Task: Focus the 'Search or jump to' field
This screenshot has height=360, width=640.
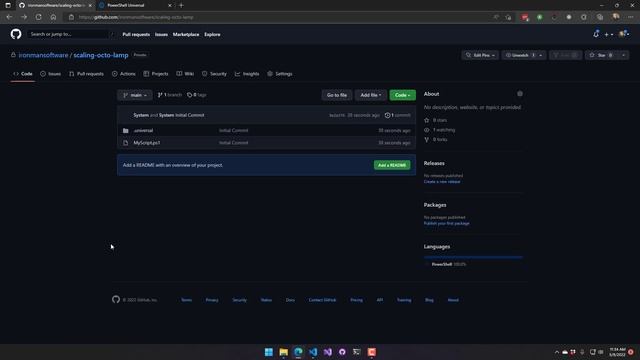Action: [x=70, y=34]
